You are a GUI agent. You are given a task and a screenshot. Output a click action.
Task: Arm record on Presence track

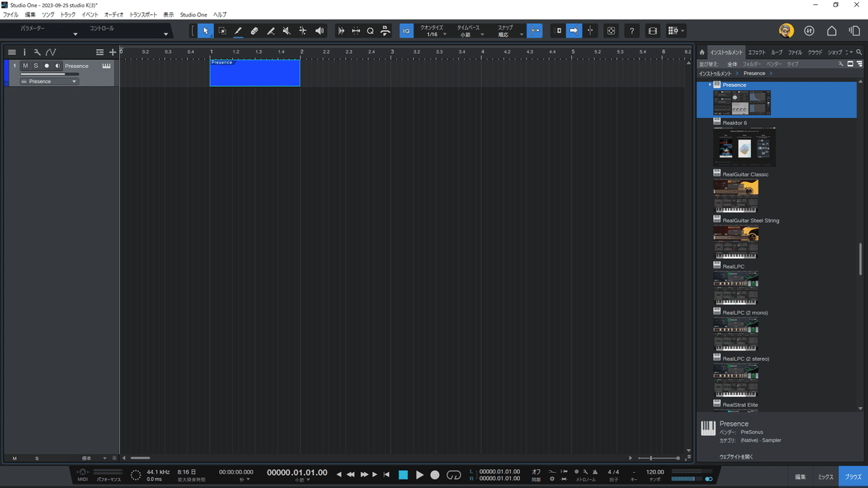47,66
